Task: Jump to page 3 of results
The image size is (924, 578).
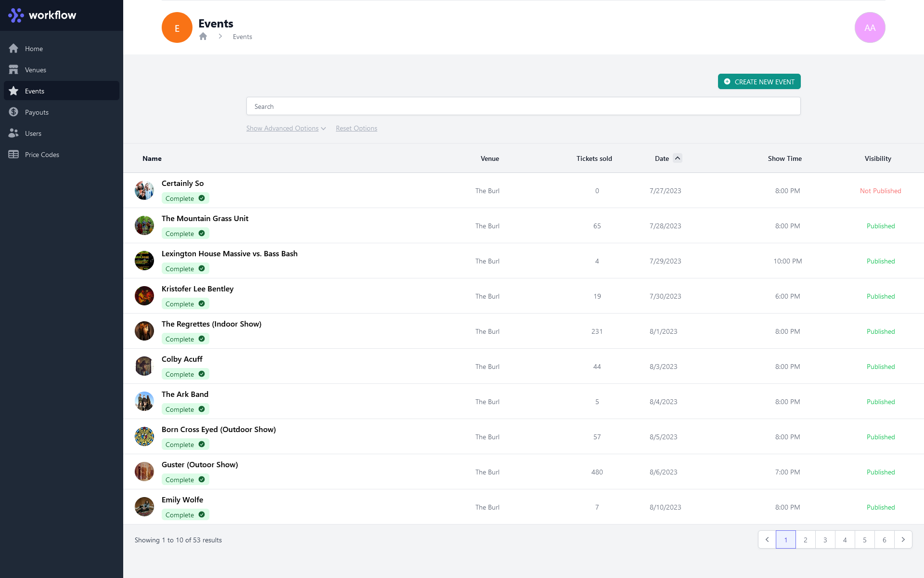Action: point(825,539)
